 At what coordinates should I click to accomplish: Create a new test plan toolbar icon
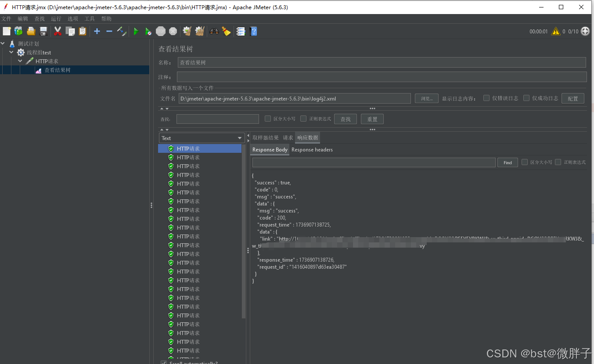coord(7,31)
